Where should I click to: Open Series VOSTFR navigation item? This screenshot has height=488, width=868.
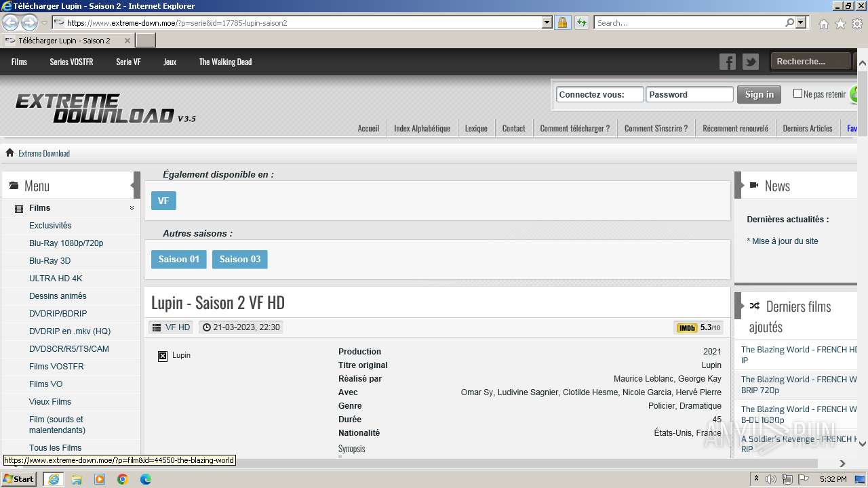pos(71,62)
